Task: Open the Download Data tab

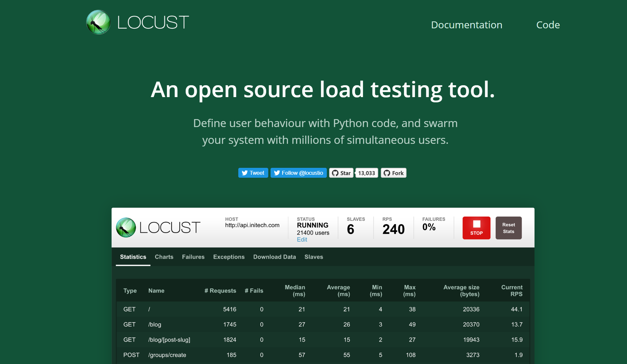Action: pos(274,257)
